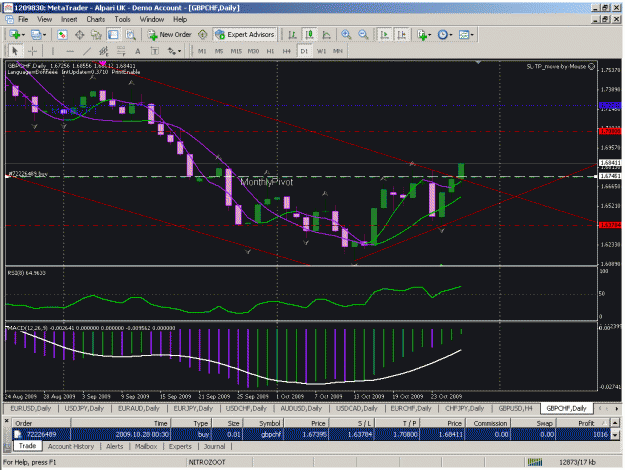Screen dimensions: 625x470
Task: Click the Terminal scrollbar down arrow
Action: point(615,435)
